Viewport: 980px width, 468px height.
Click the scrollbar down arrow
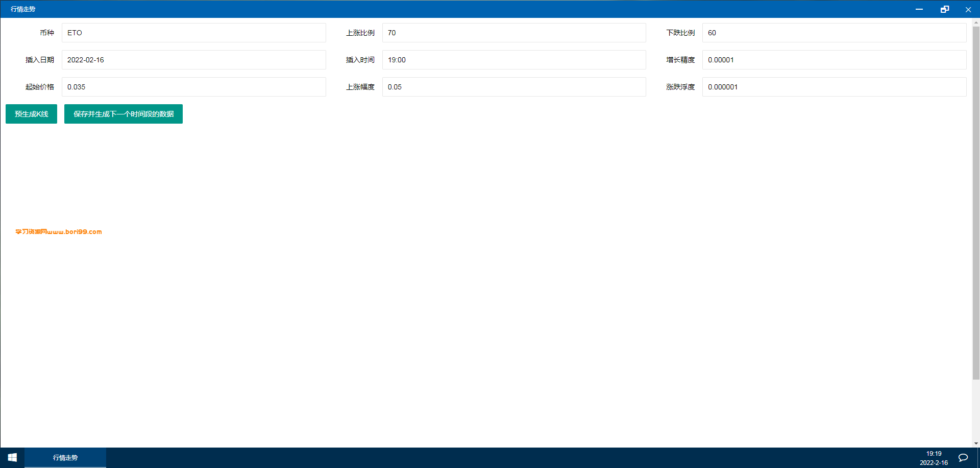tap(976, 443)
